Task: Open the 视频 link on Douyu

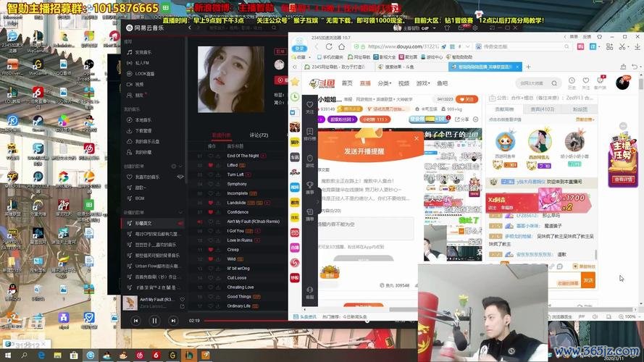Action: (403, 83)
